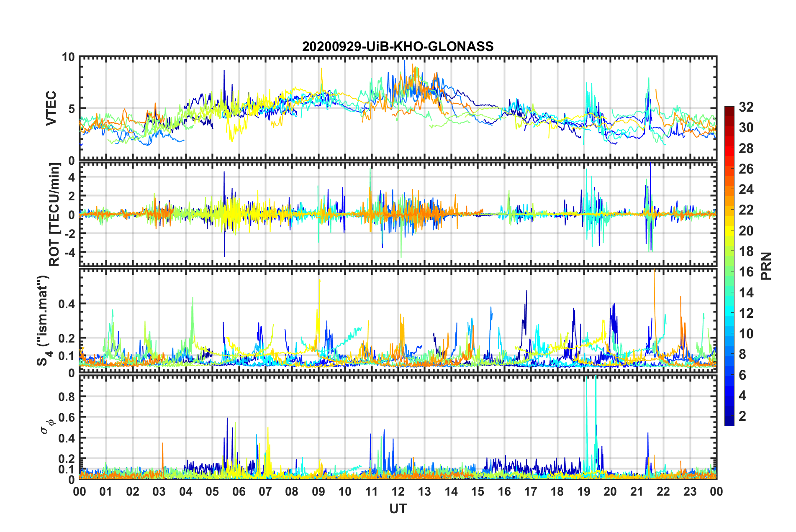Click the PRN colorbar label

click(766, 266)
